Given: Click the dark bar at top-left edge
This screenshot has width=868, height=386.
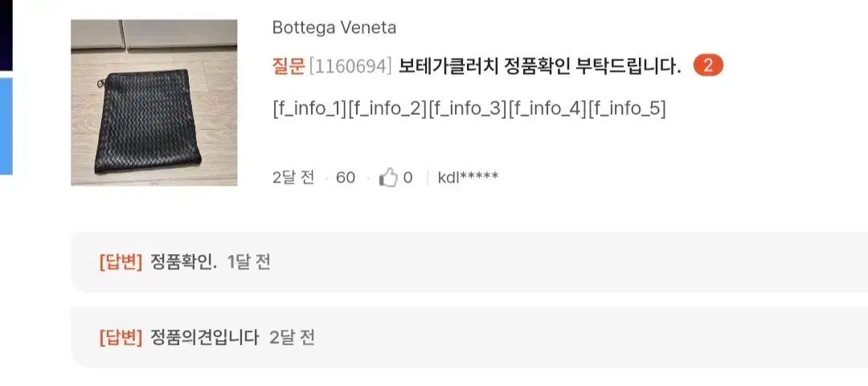Looking at the screenshot, I should [6, 35].
